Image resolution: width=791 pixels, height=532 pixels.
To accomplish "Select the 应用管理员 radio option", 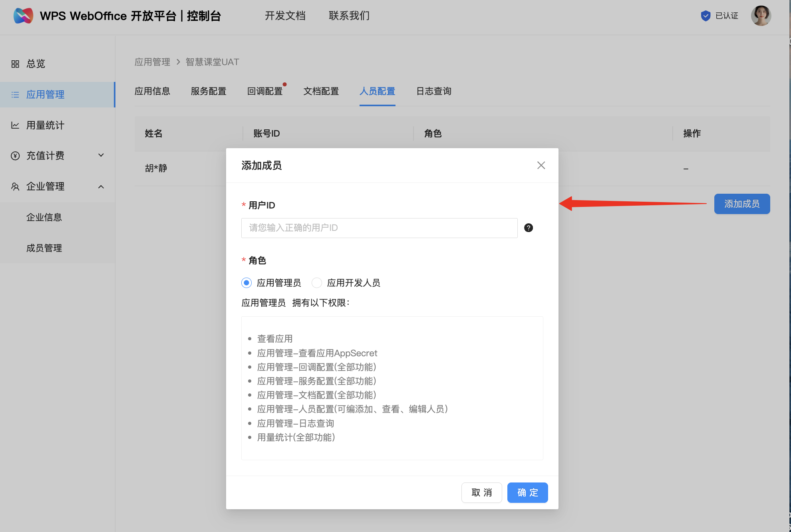I will (246, 283).
